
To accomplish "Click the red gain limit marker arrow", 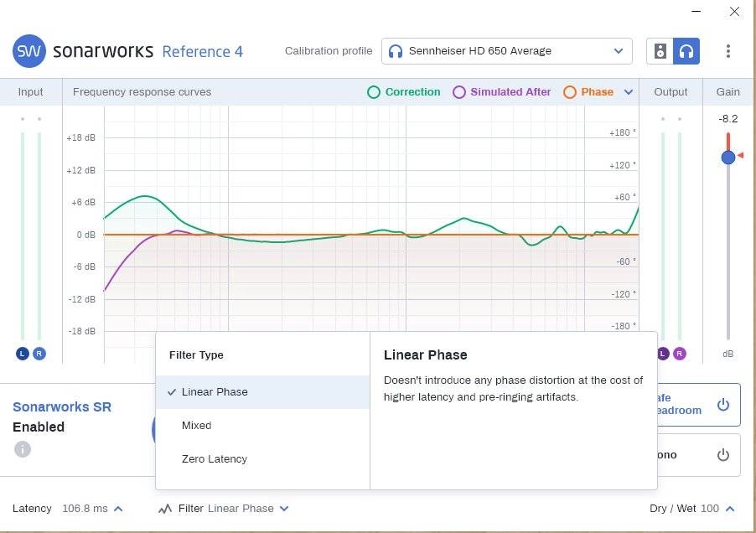I will click(x=741, y=155).
